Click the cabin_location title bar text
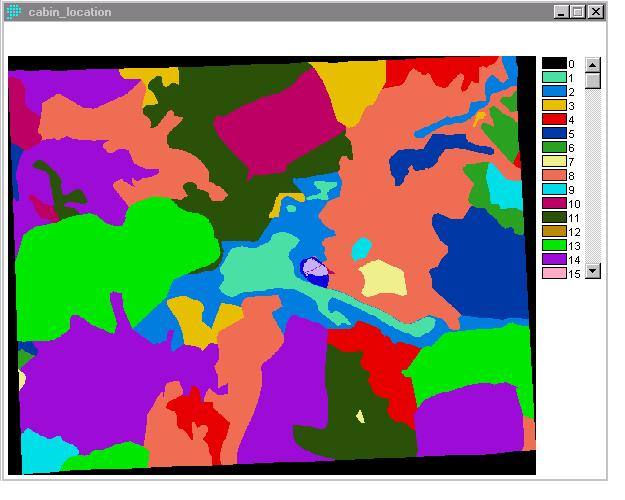Screen dimensions: 625x500 (70, 12)
